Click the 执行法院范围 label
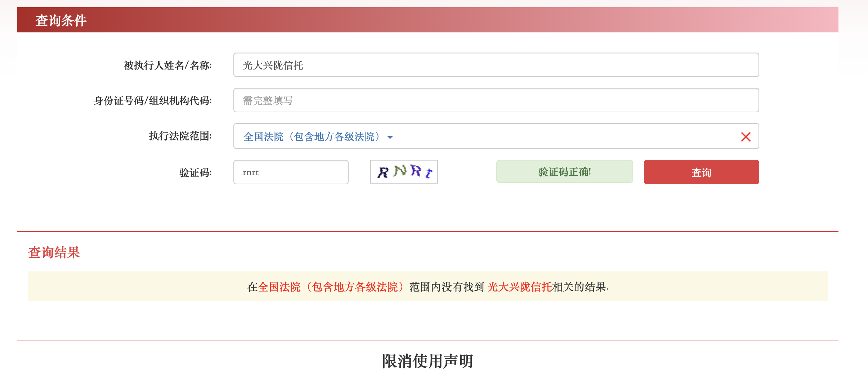Screen dimensions: 868x378 click(x=180, y=136)
